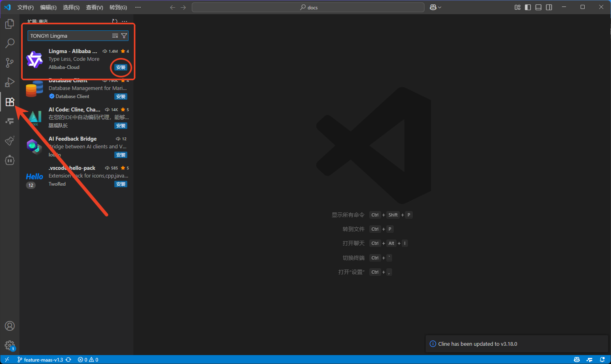Screen dimensions: 611x364
Task: Install the Database Client extension
Action: [121, 96]
